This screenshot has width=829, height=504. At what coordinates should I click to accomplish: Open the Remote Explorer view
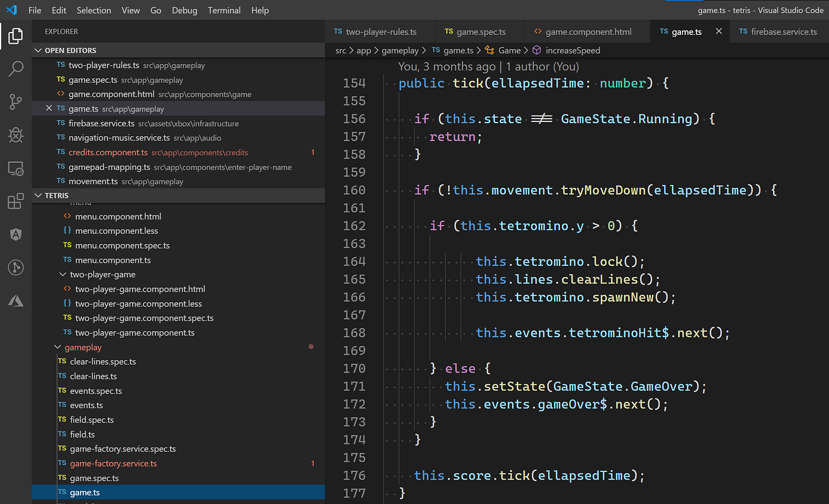click(x=15, y=168)
